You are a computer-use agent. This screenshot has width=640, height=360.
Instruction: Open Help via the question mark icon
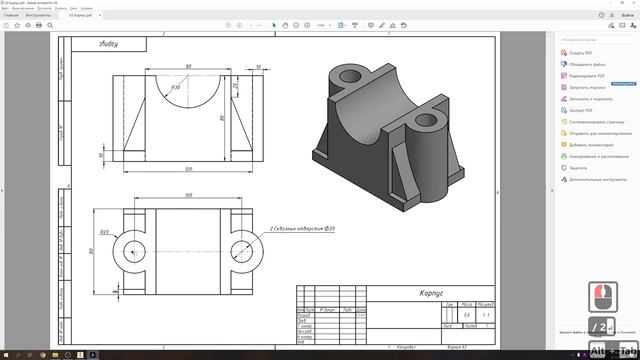click(602, 15)
